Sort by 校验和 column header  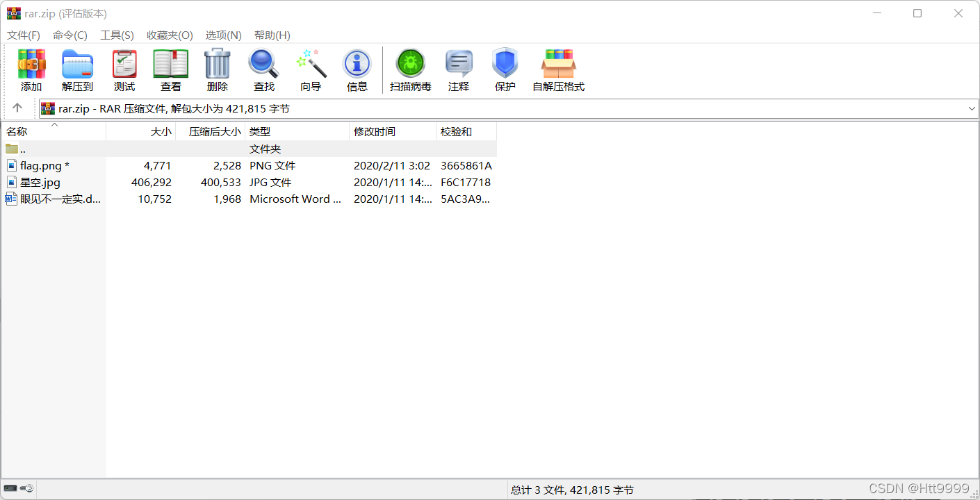[x=466, y=131]
